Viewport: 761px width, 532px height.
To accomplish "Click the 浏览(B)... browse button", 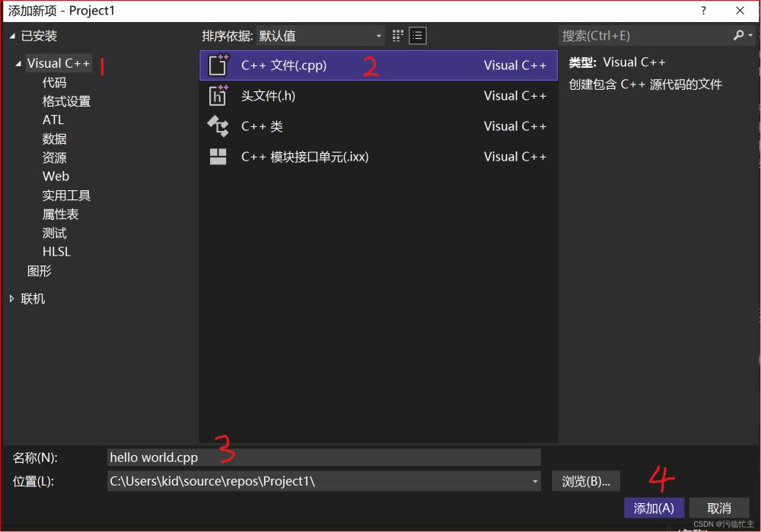I will 586,481.
